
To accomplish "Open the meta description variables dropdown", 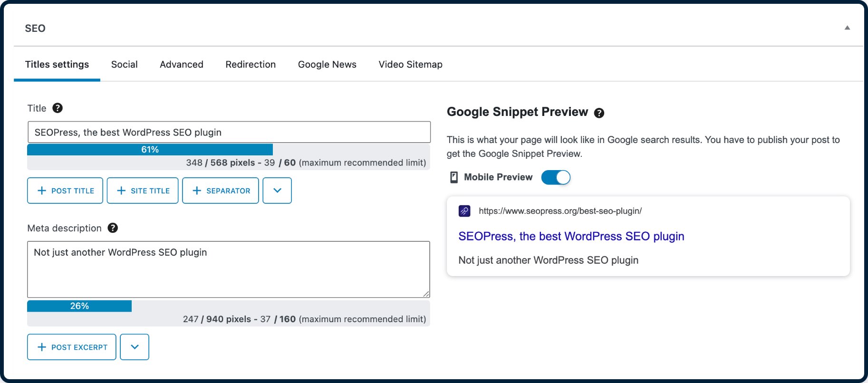I will click(x=135, y=347).
